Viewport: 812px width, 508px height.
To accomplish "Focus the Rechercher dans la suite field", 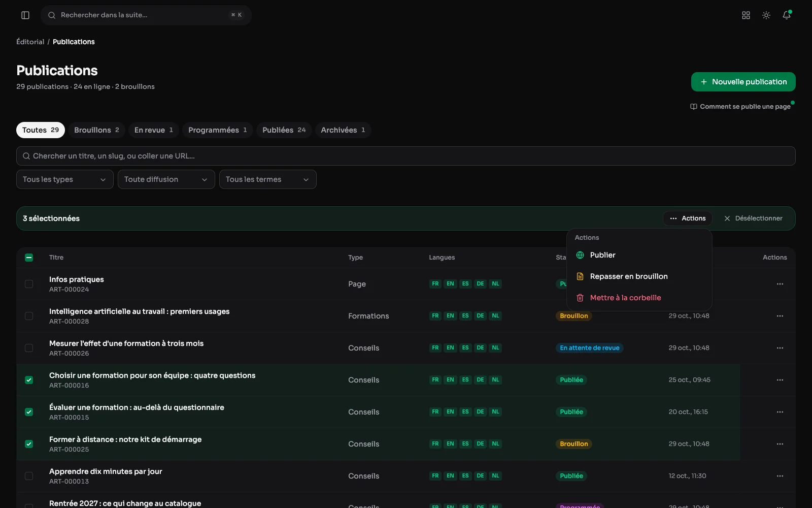I will 146,15.
